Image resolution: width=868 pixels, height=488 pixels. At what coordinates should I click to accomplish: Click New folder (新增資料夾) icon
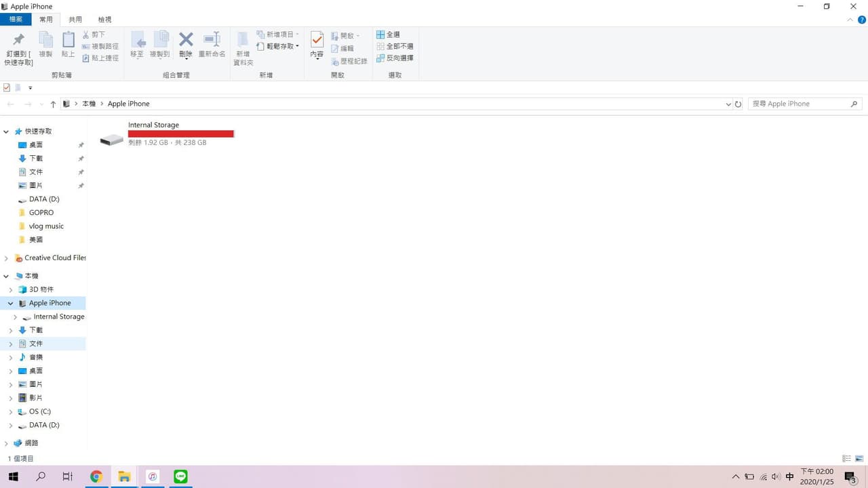click(x=243, y=49)
